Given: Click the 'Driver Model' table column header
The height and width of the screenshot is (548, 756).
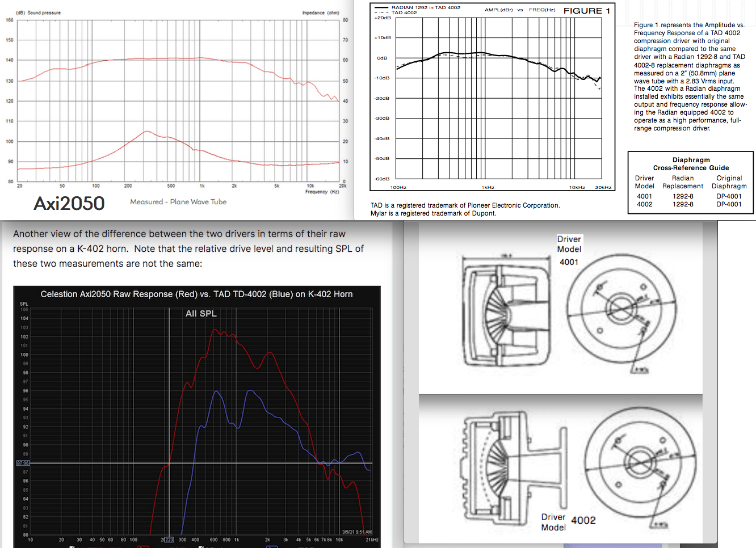Looking at the screenshot, I should click(644, 182).
